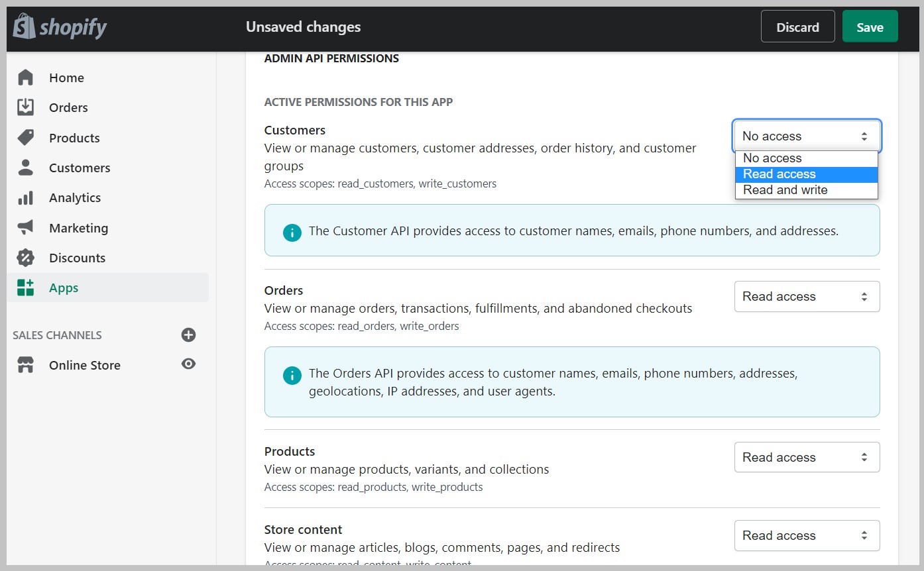Save the permission changes
This screenshot has width=924, height=571.
pos(870,26)
